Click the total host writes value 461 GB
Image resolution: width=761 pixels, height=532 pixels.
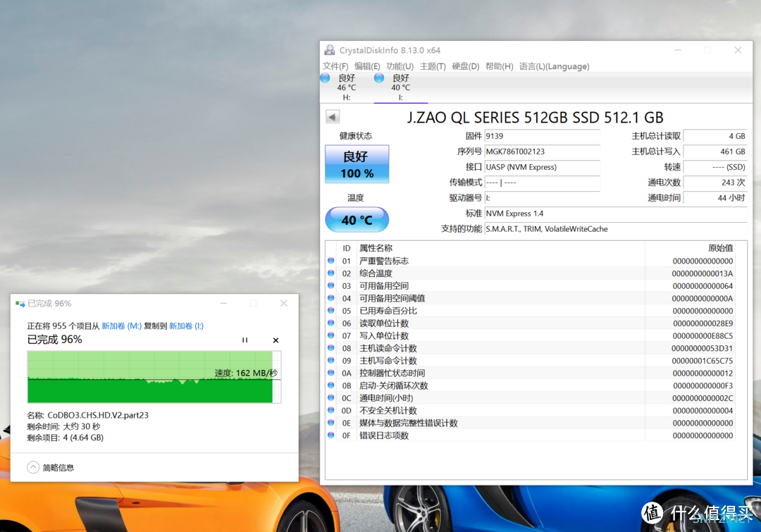tap(715, 151)
